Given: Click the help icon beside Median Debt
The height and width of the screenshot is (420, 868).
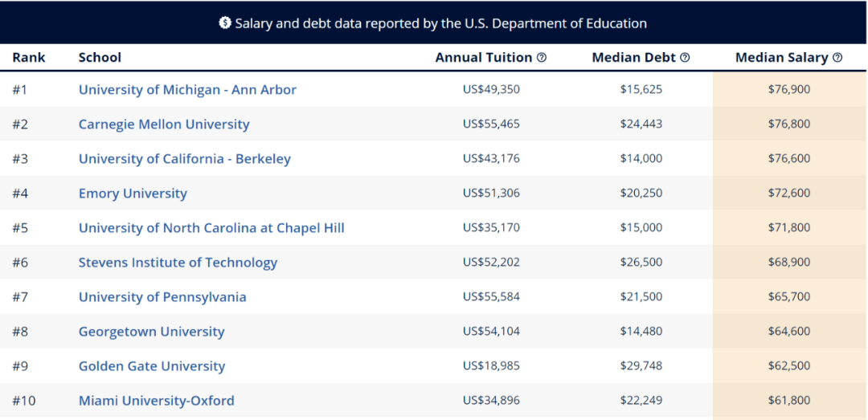Looking at the screenshot, I should [x=685, y=58].
